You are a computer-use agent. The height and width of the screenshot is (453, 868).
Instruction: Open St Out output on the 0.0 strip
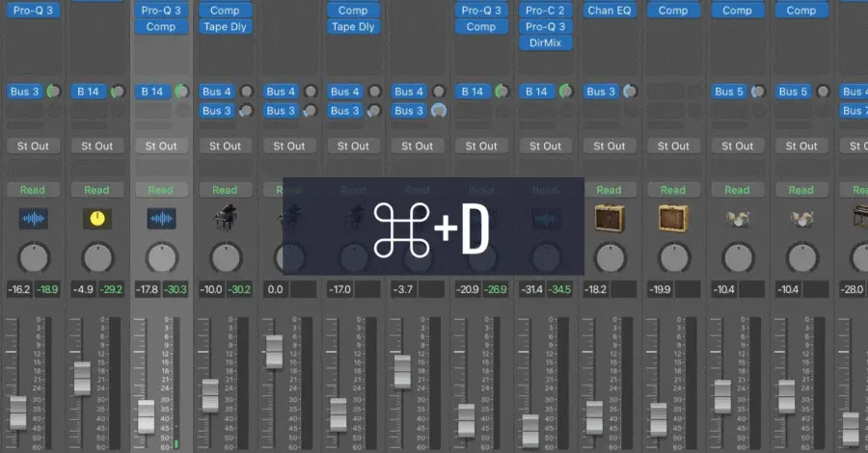[x=289, y=147]
